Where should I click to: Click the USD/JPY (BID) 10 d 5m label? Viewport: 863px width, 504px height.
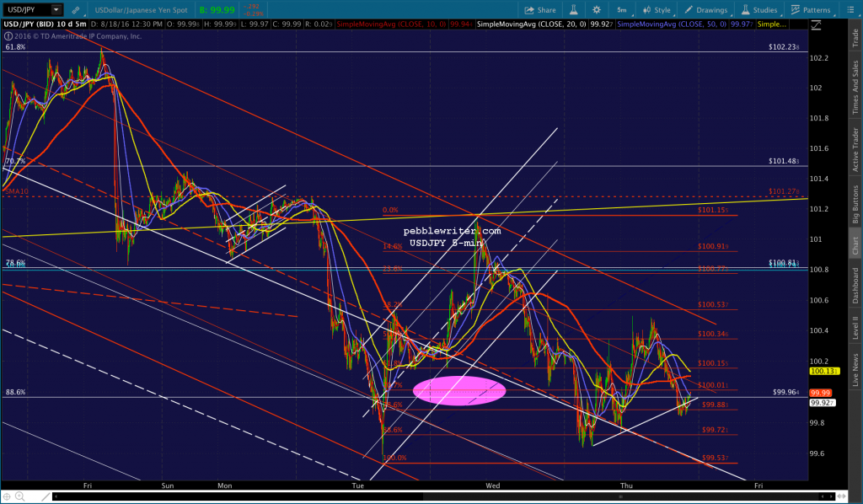point(46,24)
